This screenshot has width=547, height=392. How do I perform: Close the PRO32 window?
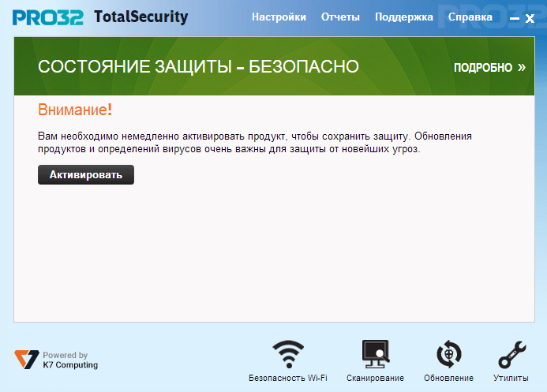coord(530,18)
